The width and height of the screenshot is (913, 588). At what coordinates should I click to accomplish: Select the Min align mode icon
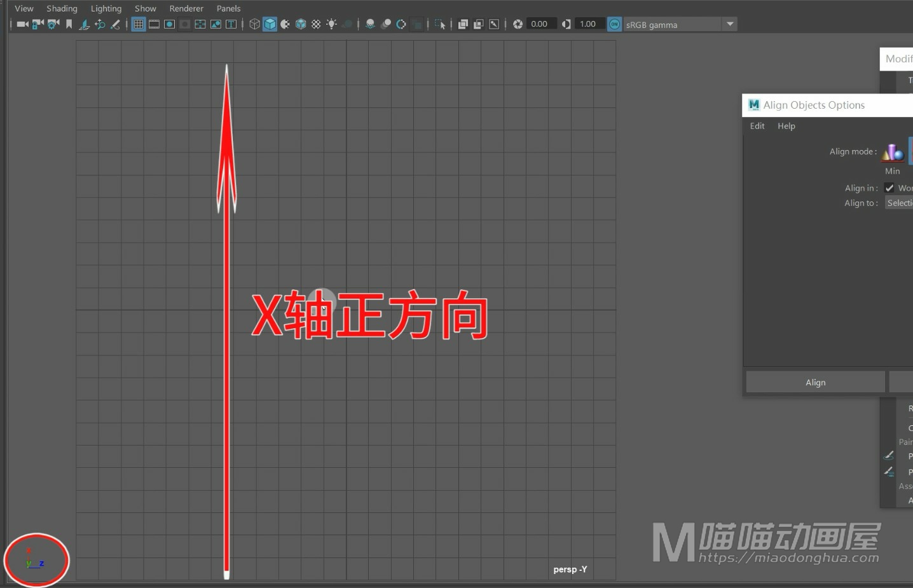pos(893,153)
